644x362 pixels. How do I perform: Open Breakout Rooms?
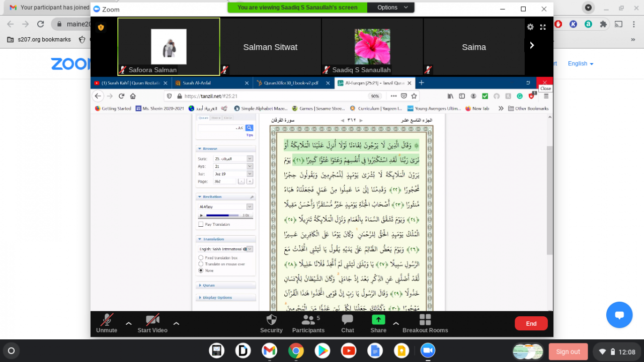(x=425, y=323)
